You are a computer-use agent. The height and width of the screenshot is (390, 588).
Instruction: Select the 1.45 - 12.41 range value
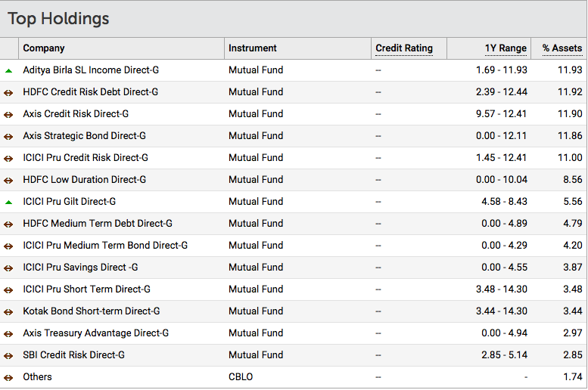tap(502, 158)
